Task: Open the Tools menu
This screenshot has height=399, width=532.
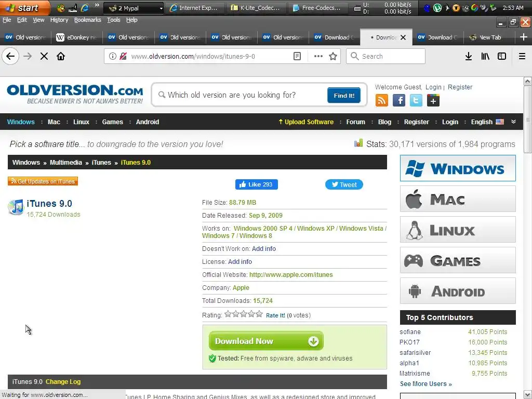Action: point(114,20)
